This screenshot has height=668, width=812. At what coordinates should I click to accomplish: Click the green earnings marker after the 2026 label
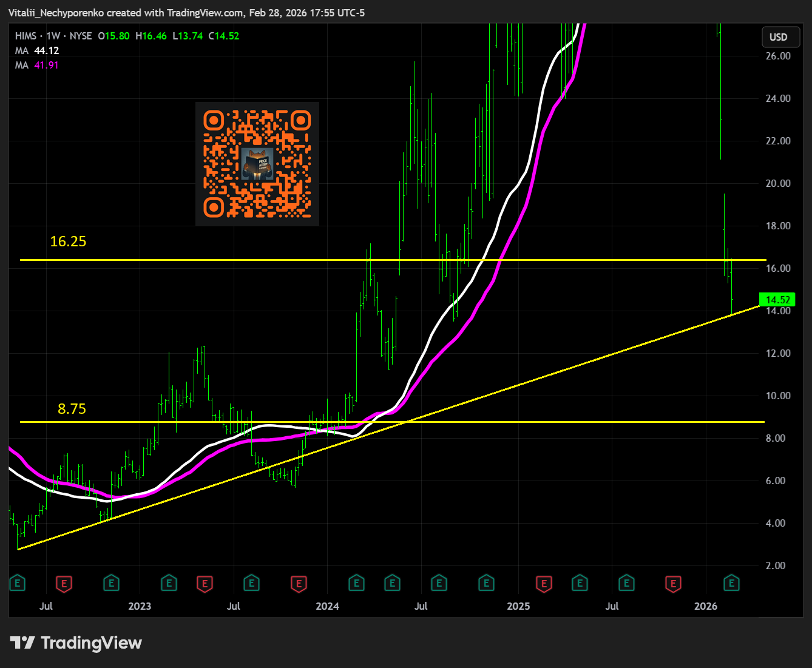[x=731, y=584]
